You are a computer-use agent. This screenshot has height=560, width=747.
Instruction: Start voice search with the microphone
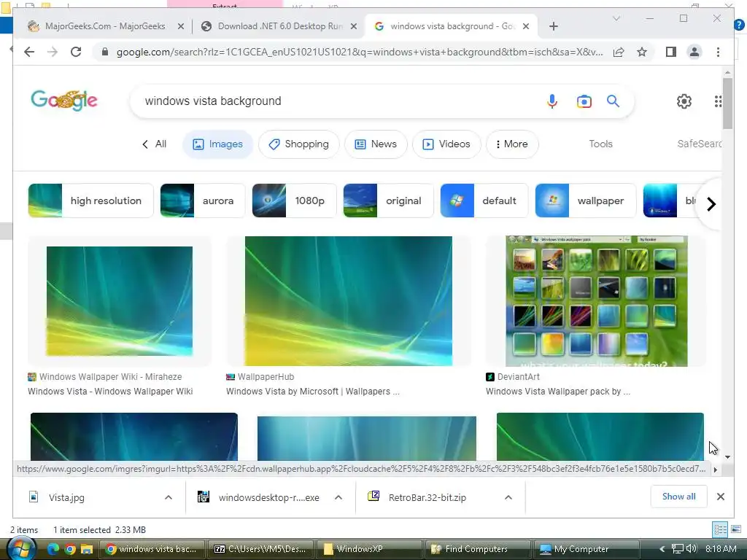pos(552,101)
